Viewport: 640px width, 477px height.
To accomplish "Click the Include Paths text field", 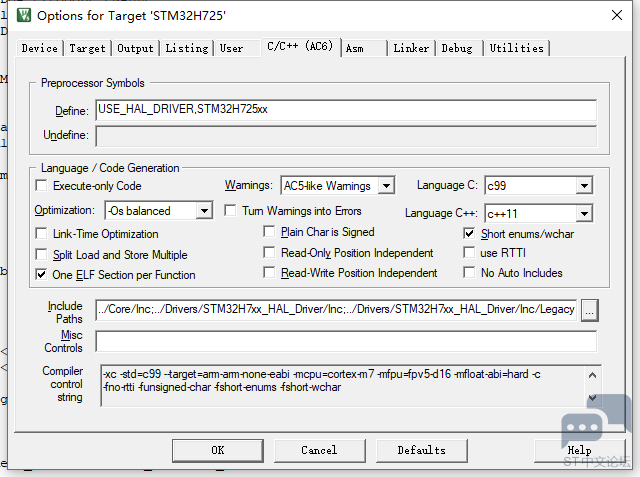I will point(336,310).
